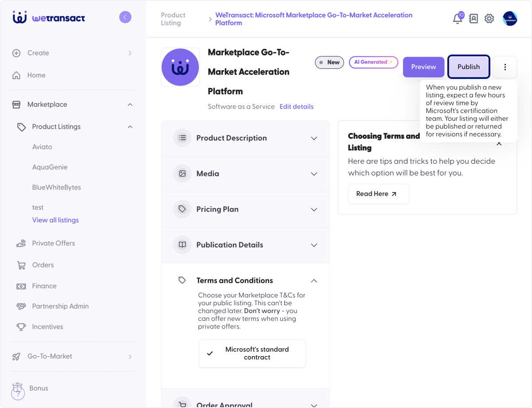The width and height of the screenshot is (532, 408).
Task: Collapse the Marketplace sidebar group
Action: [130, 105]
